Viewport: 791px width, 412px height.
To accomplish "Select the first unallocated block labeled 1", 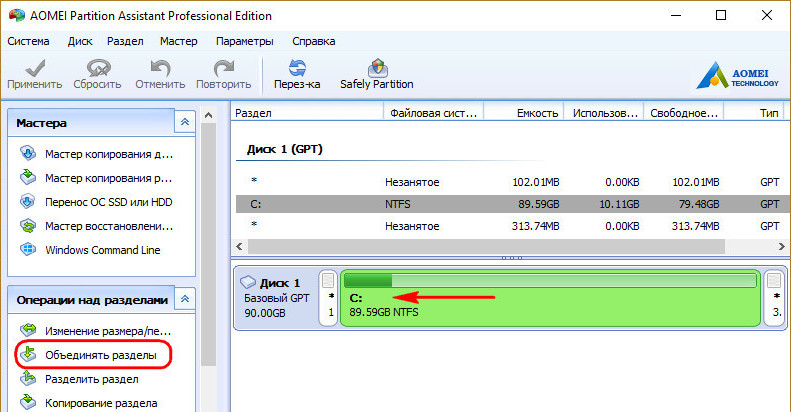I will (328, 298).
